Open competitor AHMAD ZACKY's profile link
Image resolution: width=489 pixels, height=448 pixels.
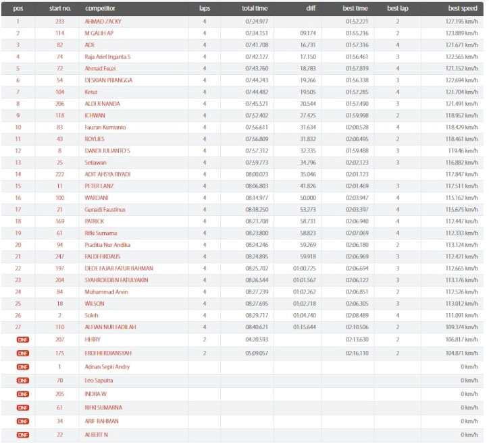103,22
